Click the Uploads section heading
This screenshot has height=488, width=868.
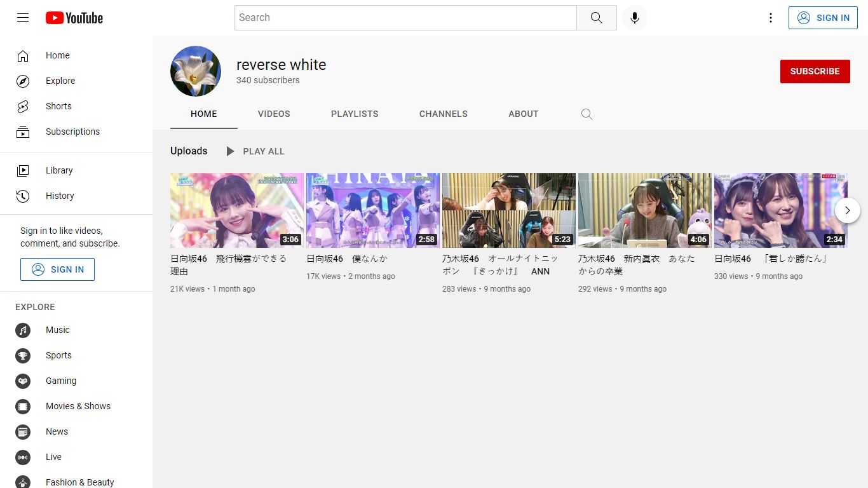click(x=189, y=151)
